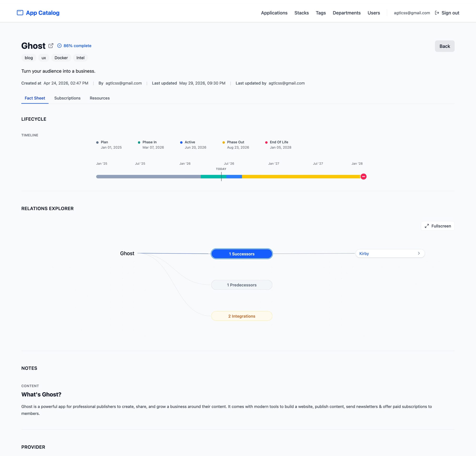This screenshot has height=456, width=476.
Task: Click the blue Active legend dot
Action: [181, 143]
